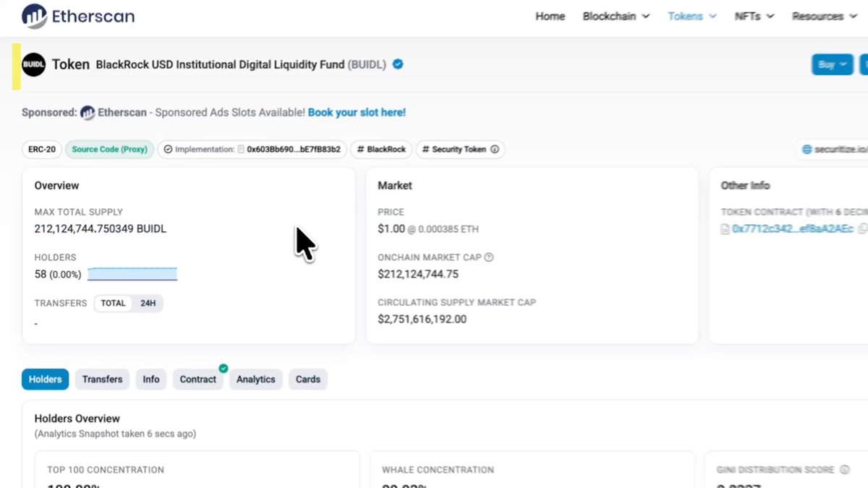The height and width of the screenshot is (488, 868).
Task: Open the Contract tab
Action: (x=198, y=380)
